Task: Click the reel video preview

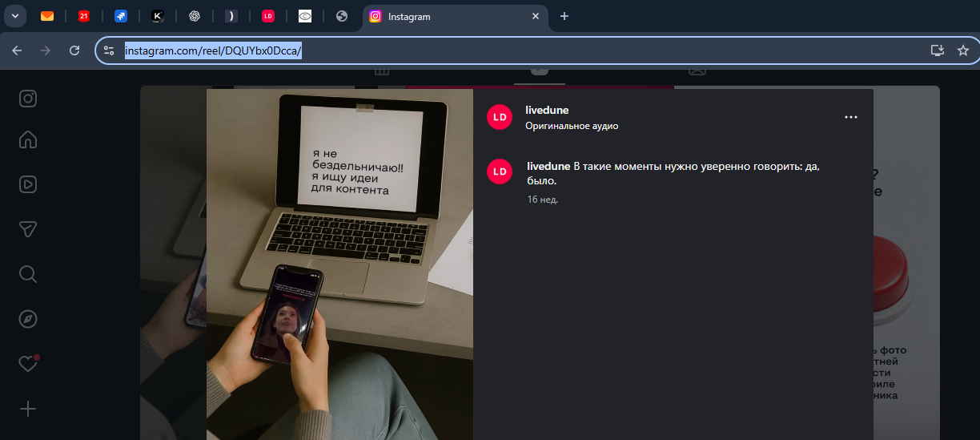Action: (x=339, y=264)
